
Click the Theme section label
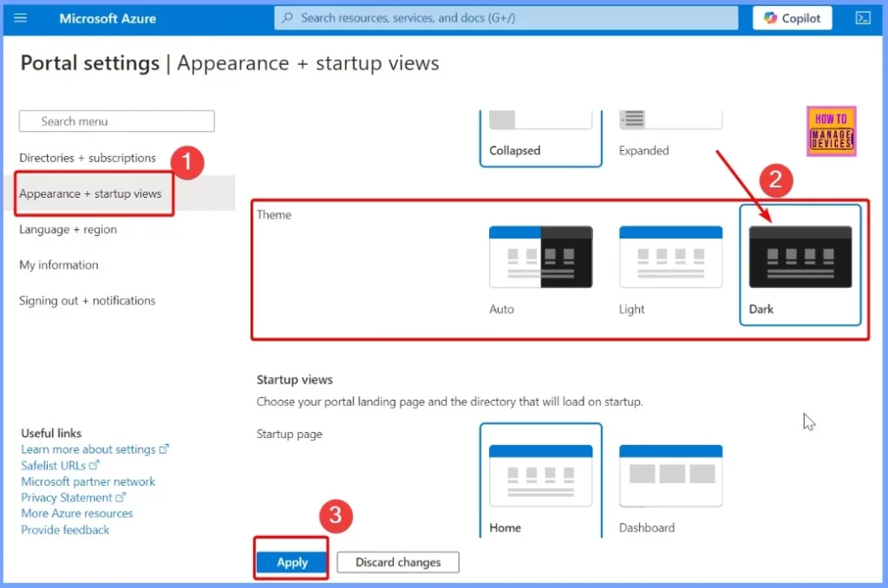(274, 215)
